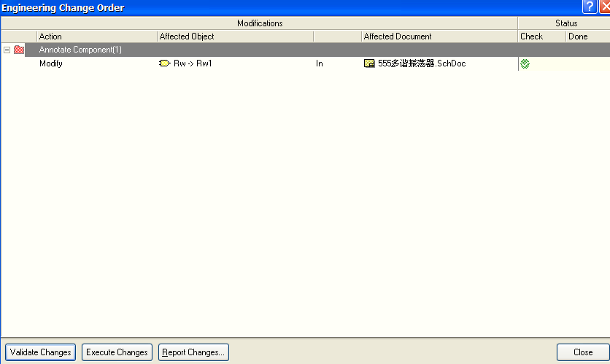Click the yellow component icon before Rw -> Rw1
This screenshot has height=364, width=610.
[165, 63]
